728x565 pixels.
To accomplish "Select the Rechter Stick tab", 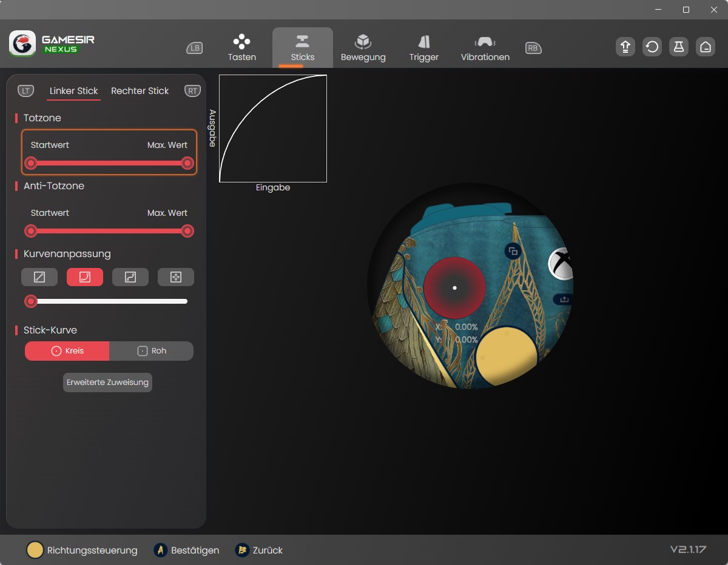I will click(x=140, y=91).
